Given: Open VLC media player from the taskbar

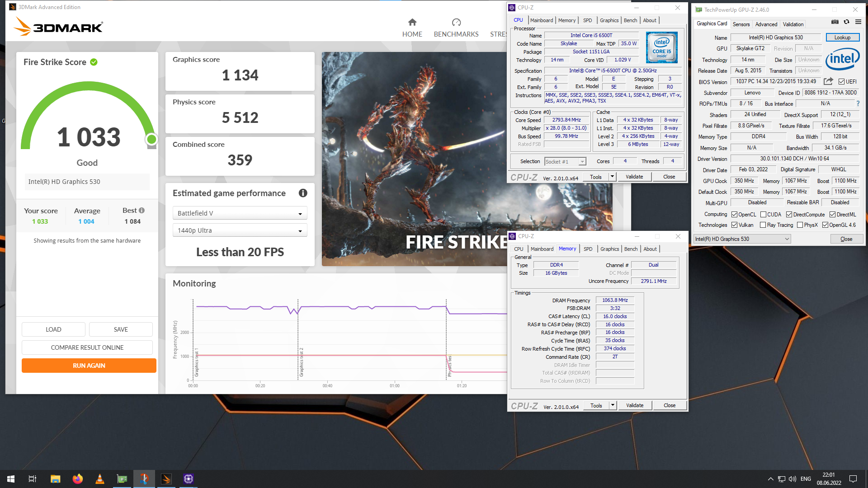Looking at the screenshot, I should click(100, 479).
